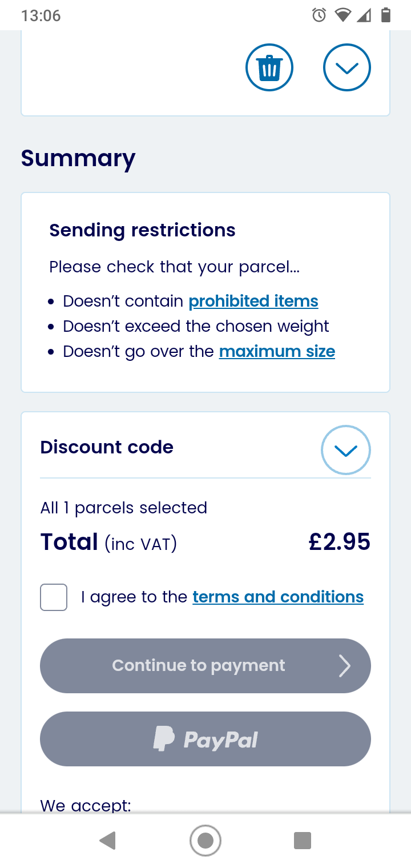Pay with the PayPal button
411x868 pixels.
point(205,739)
